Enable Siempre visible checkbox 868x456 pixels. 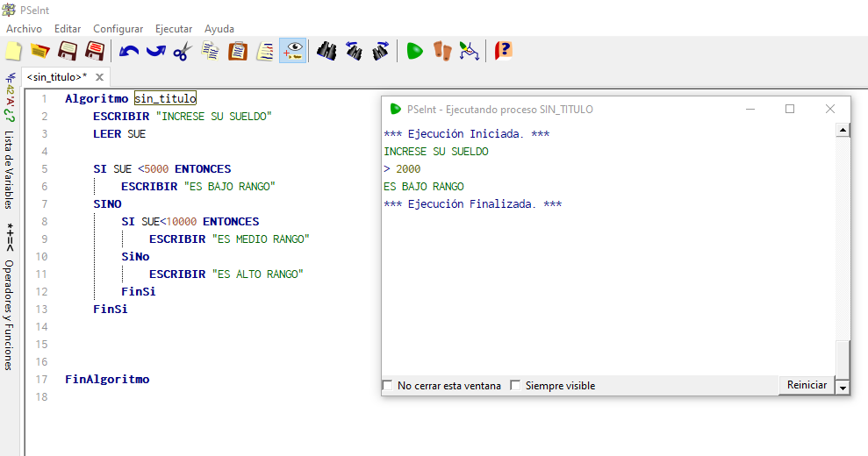point(515,385)
